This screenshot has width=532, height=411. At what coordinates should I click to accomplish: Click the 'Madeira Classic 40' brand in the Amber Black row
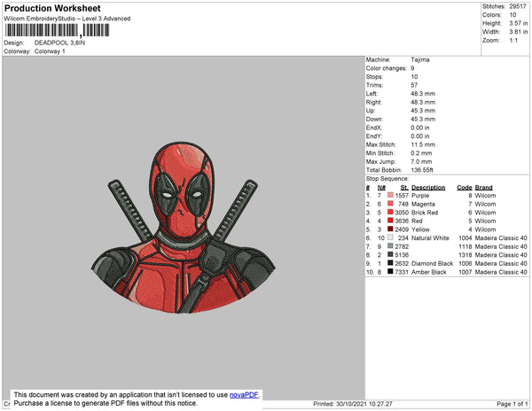pos(501,272)
